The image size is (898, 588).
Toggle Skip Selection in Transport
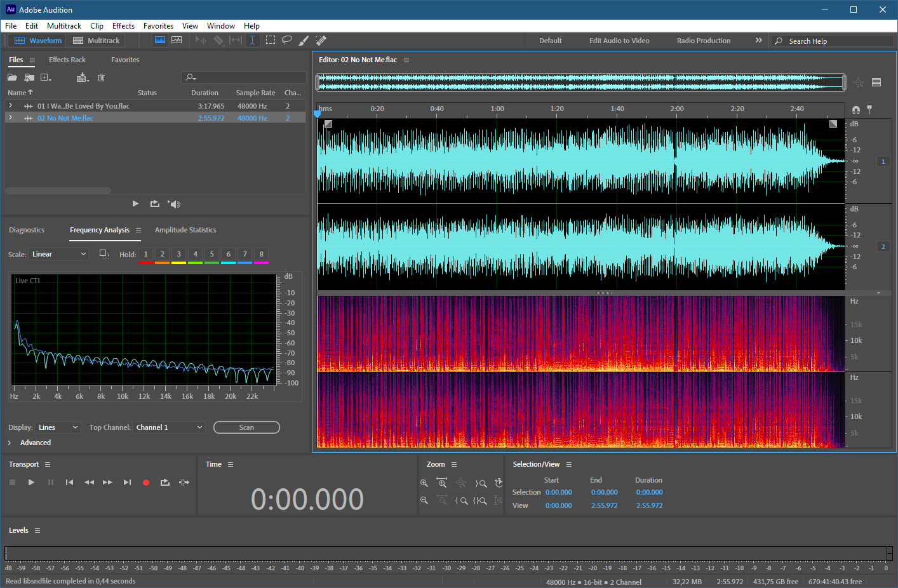click(184, 483)
